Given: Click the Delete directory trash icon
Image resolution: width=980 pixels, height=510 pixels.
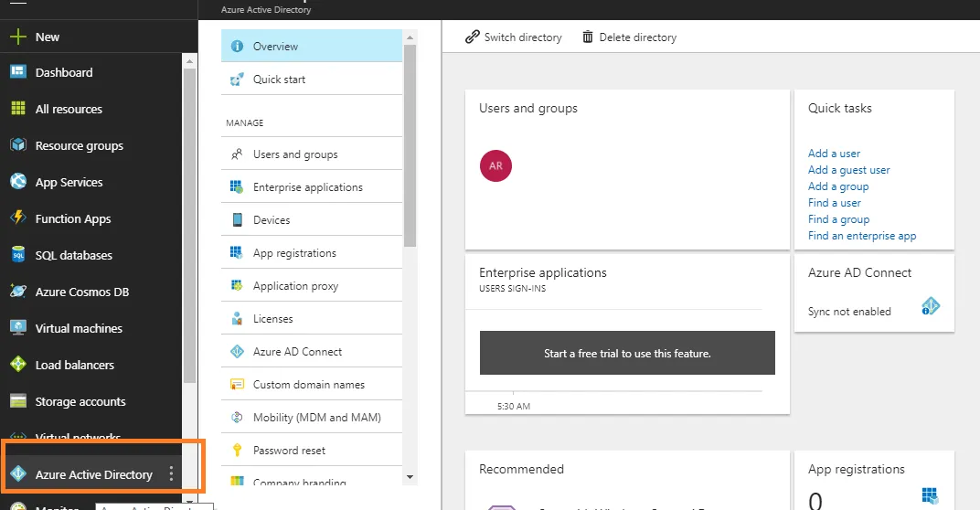Looking at the screenshot, I should (588, 37).
